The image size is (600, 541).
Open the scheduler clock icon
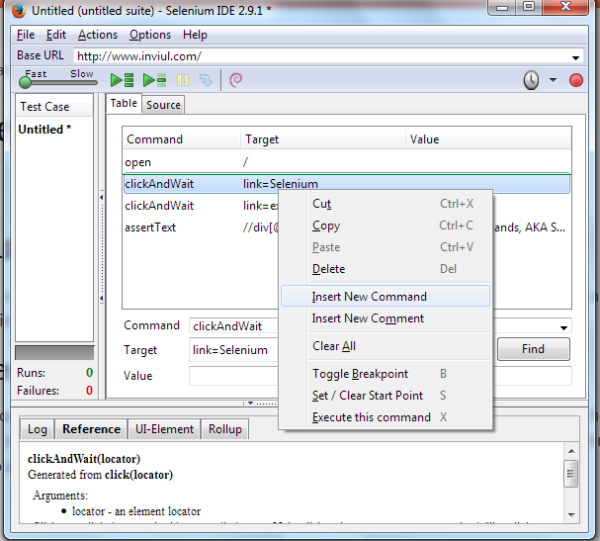tap(531, 80)
